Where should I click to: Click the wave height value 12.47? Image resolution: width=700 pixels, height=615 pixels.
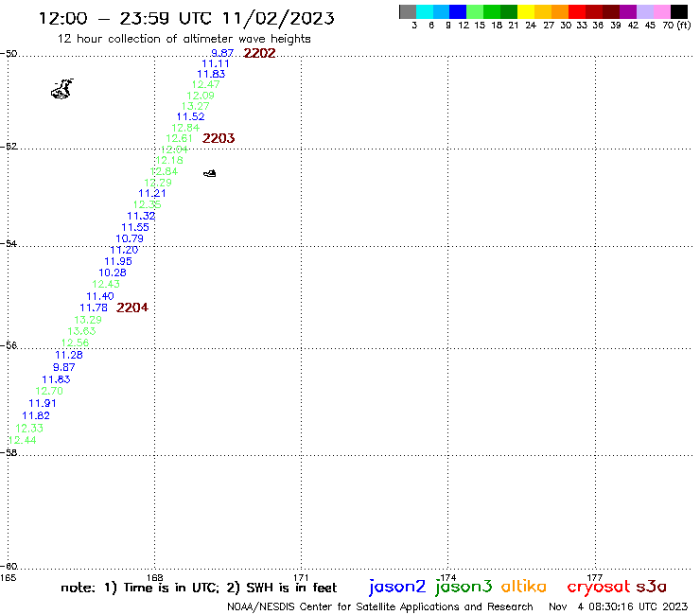[x=206, y=84]
